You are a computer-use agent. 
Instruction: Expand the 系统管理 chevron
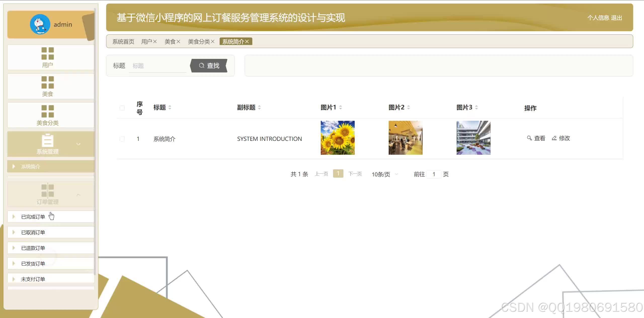(x=78, y=144)
